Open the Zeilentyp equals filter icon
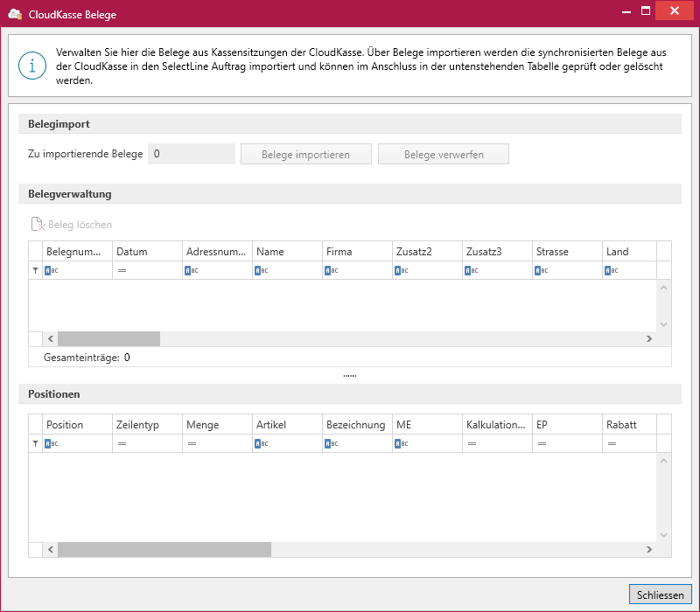This screenshot has height=612, width=700. (x=122, y=443)
